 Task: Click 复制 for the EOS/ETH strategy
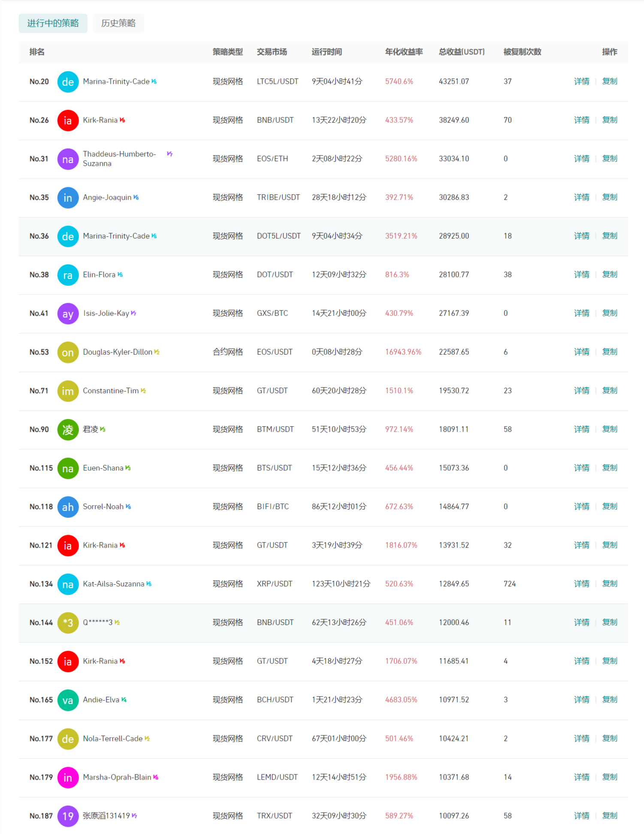(610, 158)
